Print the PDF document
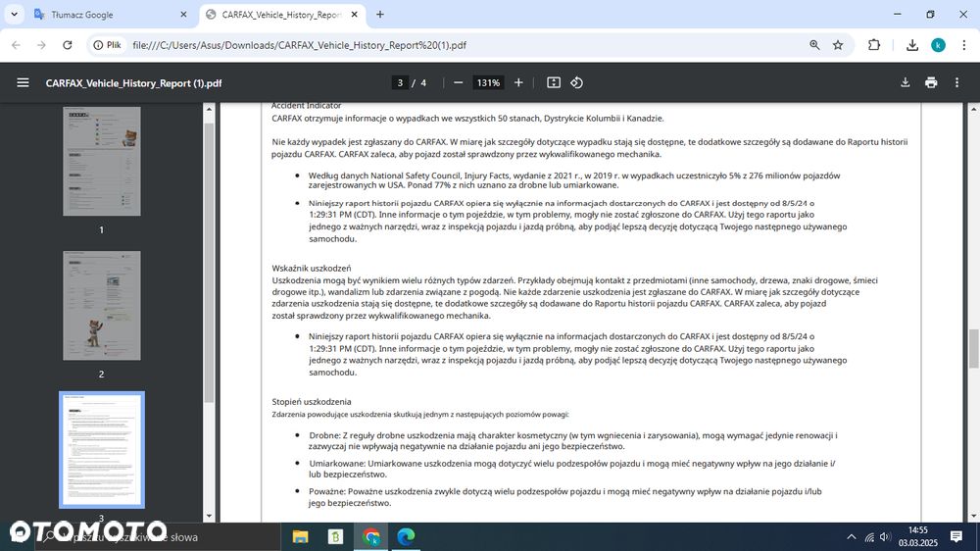This screenshot has height=551, width=980. pyautogui.click(x=931, y=82)
